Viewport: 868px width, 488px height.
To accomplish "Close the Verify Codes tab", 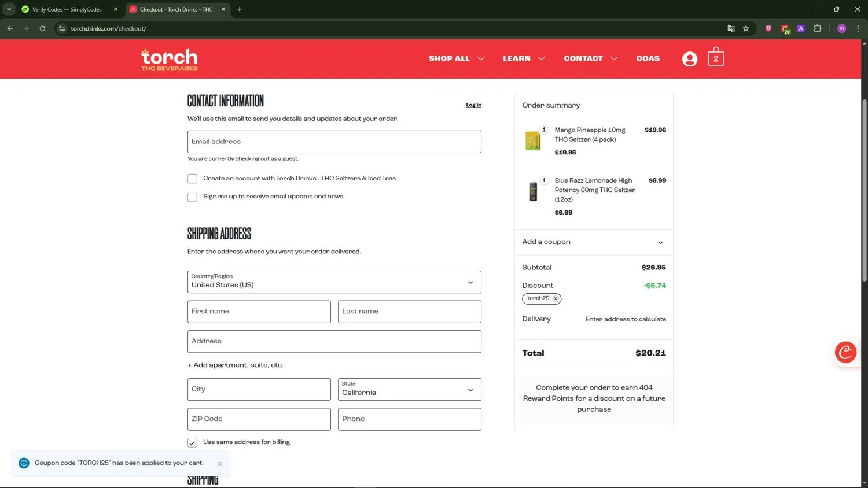I will [x=116, y=9].
